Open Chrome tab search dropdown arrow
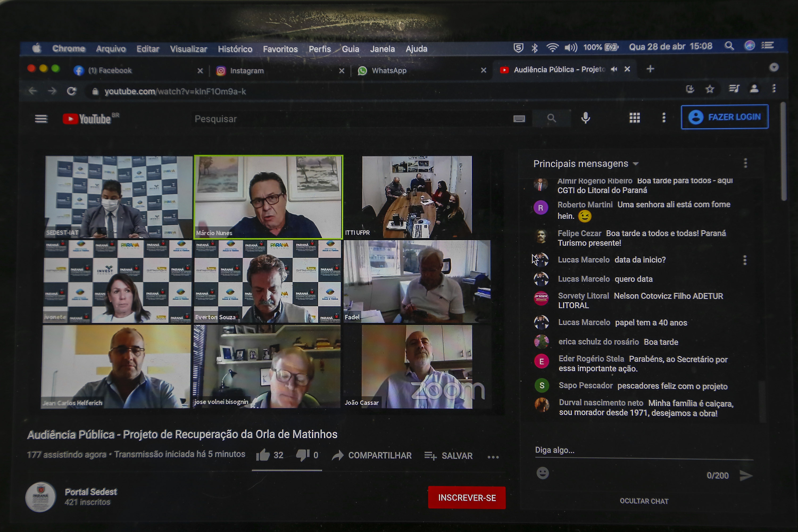 point(774,67)
